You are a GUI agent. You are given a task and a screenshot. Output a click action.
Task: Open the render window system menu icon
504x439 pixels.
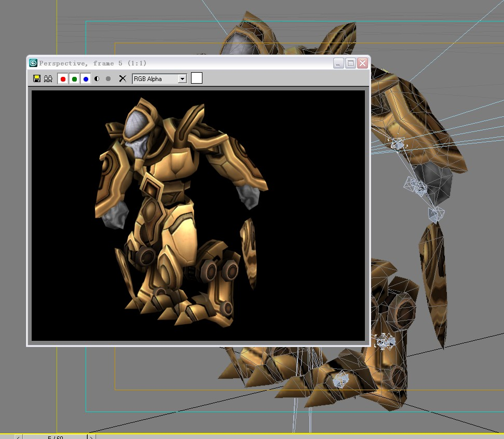(34, 63)
